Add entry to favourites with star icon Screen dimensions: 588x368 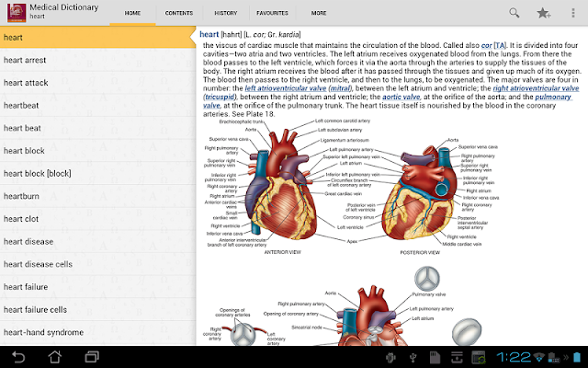tap(543, 13)
